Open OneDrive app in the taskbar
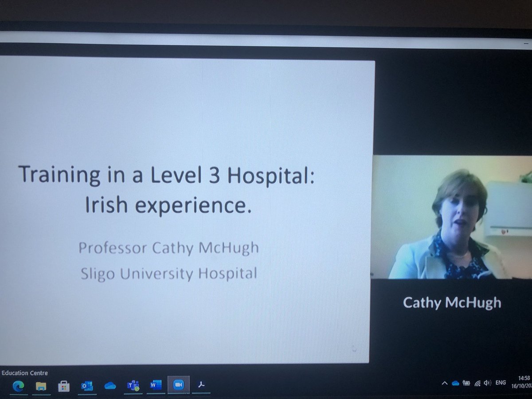This screenshot has height=399, width=532. pyautogui.click(x=110, y=385)
